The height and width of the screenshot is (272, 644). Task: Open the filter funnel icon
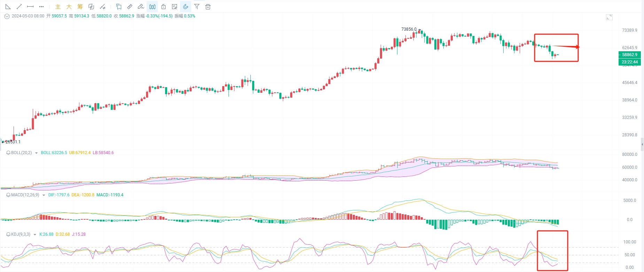pyautogui.click(x=197, y=7)
